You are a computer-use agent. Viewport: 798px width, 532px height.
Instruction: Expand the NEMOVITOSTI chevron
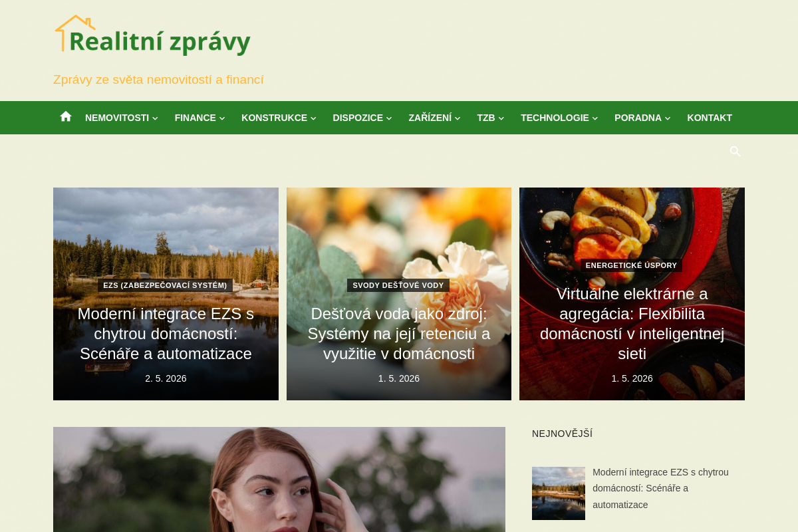coord(155,118)
